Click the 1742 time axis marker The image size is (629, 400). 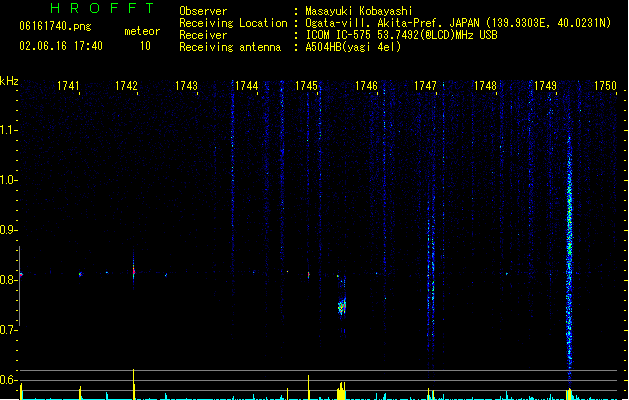pos(126,86)
